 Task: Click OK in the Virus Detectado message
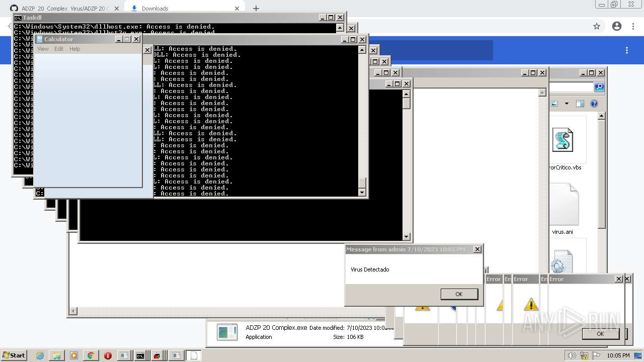(459, 294)
